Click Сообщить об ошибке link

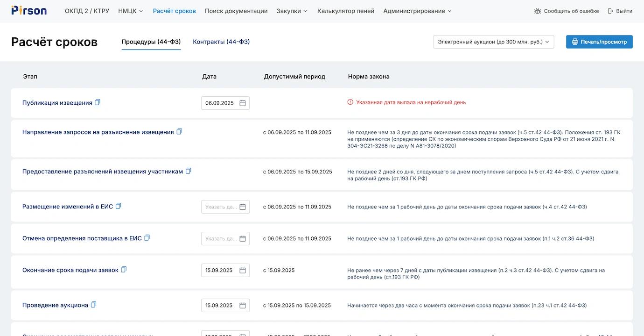point(567,11)
